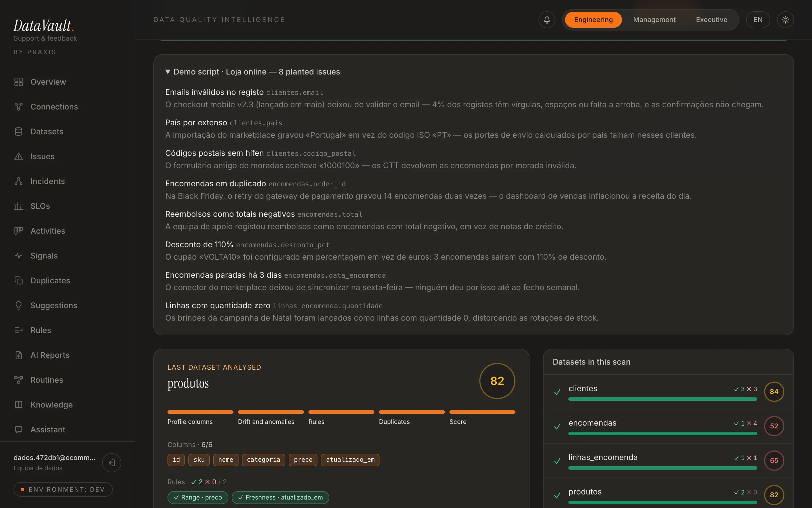Click the categoria column chip
Viewport: 812px width, 508px height.
point(263,460)
